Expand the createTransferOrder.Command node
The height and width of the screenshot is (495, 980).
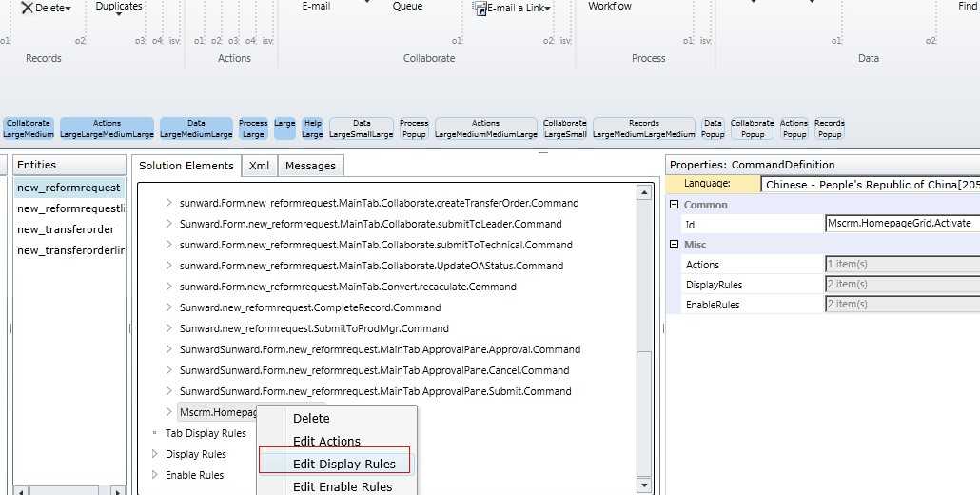[168, 203]
